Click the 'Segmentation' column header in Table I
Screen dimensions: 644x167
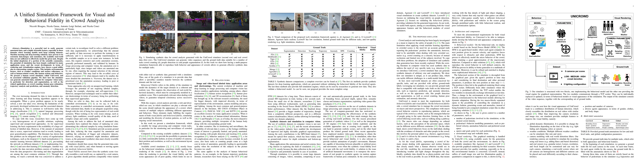coord(289,51)
